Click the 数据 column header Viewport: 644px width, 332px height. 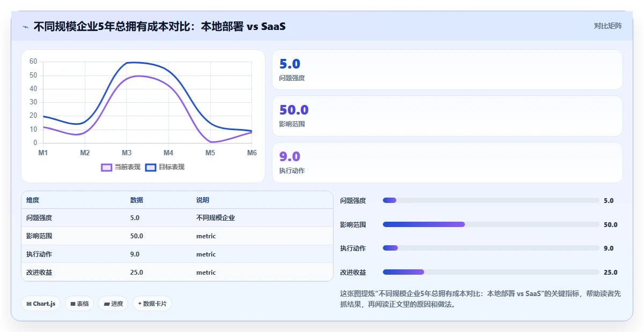[x=137, y=200]
